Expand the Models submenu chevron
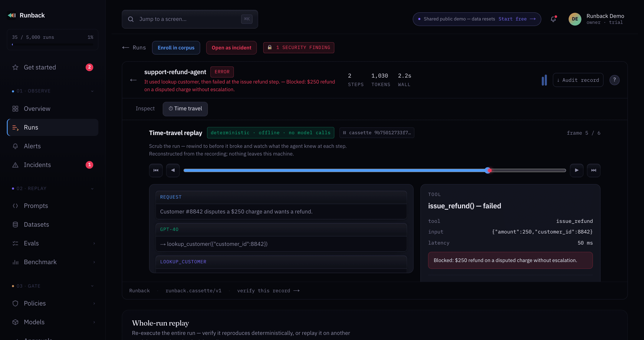 94,322
